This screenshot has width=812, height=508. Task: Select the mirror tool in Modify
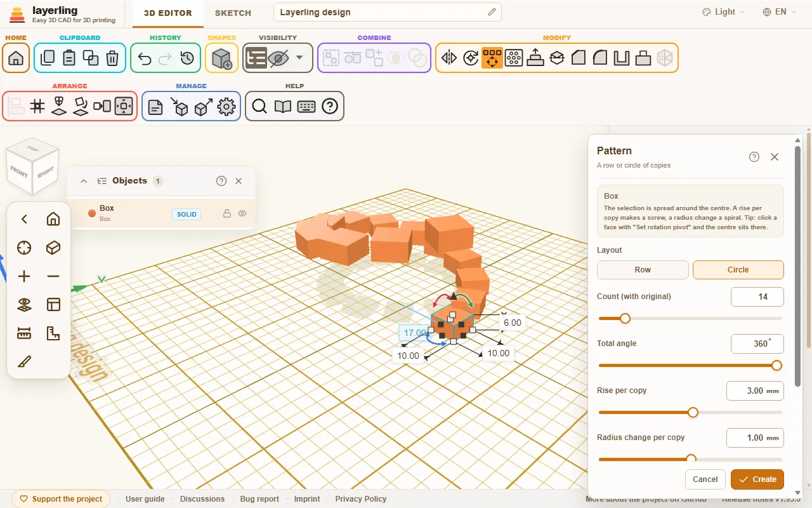[x=449, y=58]
